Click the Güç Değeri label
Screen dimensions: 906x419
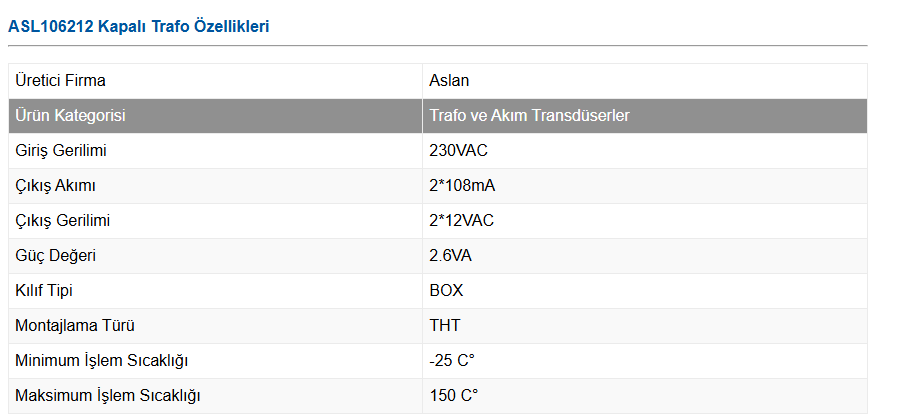tap(56, 256)
